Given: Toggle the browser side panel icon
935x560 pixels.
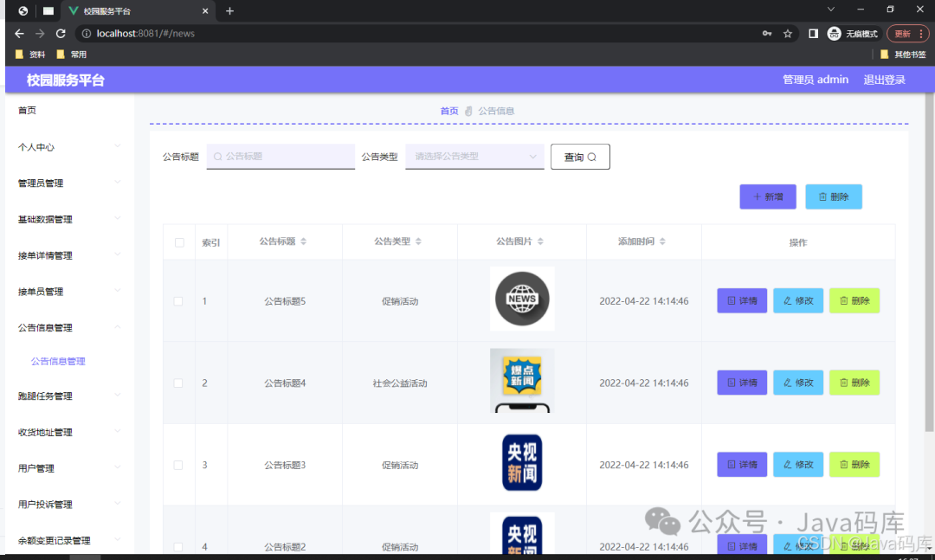Looking at the screenshot, I should (x=813, y=34).
